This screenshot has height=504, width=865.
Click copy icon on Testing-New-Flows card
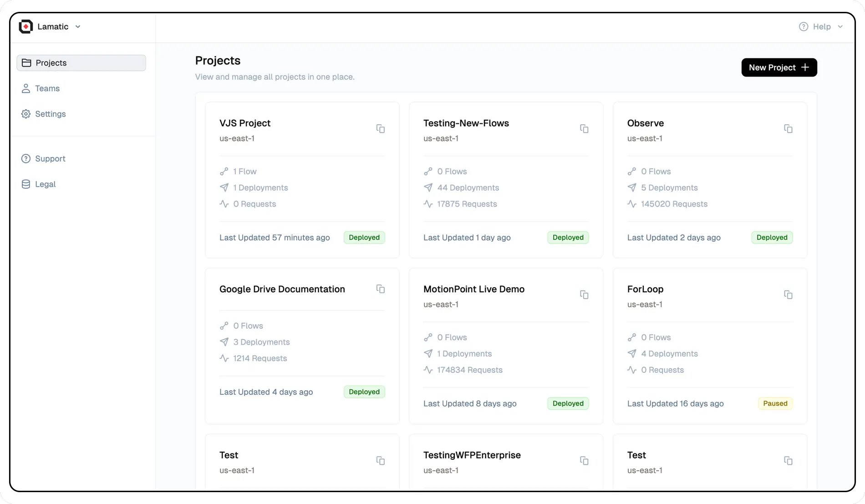click(584, 129)
